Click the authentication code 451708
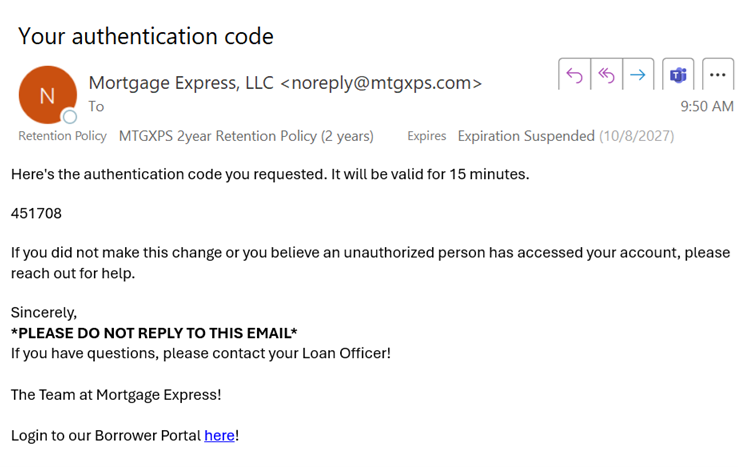Image resolution: width=738 pixels, height=467 pixels. (36, 213)
